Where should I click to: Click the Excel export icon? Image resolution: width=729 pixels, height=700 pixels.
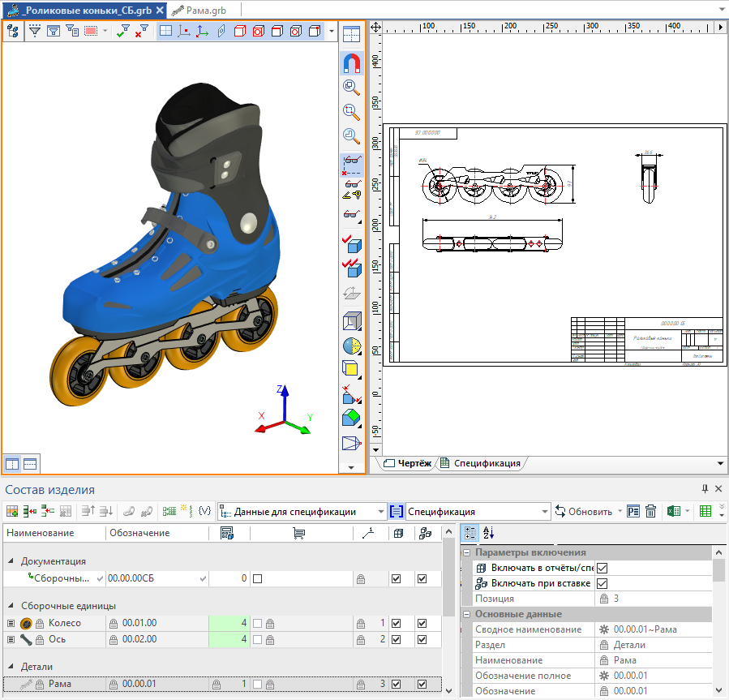coord(672,512)
